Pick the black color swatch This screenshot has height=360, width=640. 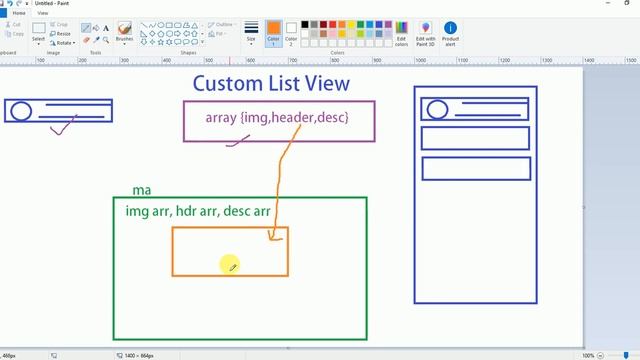point(305,24)
